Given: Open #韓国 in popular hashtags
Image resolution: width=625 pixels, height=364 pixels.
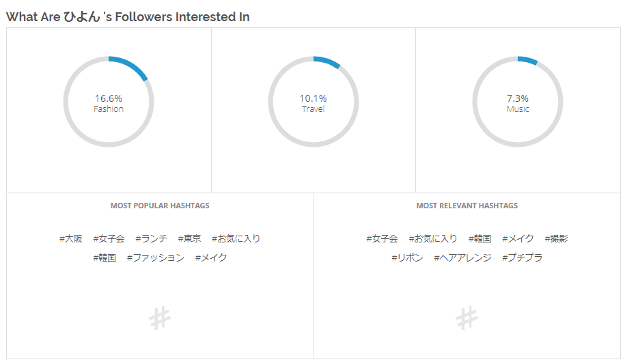Looking at the screenshot, I should 105,258.
